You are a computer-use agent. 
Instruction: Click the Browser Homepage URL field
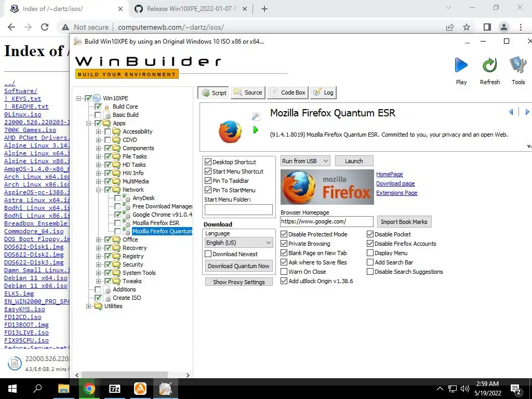pos(327,221)
